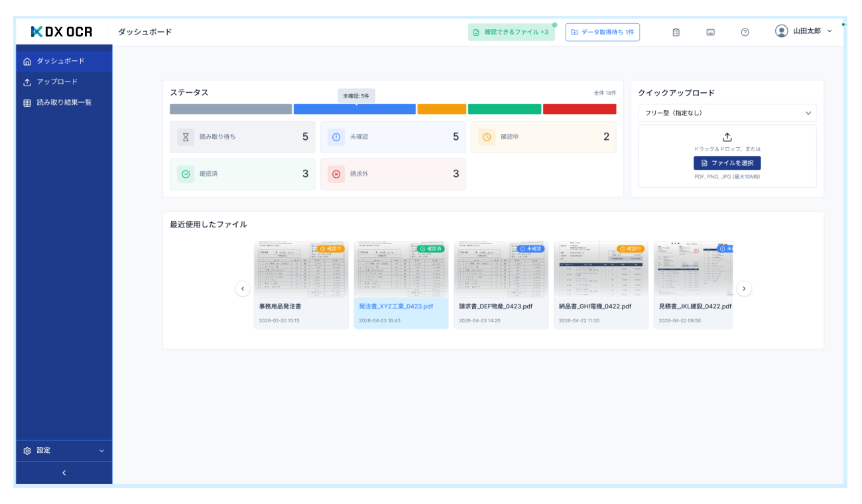Collapse the sidebar with the left chevron
The image size is (862, 504).
coord(64,473)
